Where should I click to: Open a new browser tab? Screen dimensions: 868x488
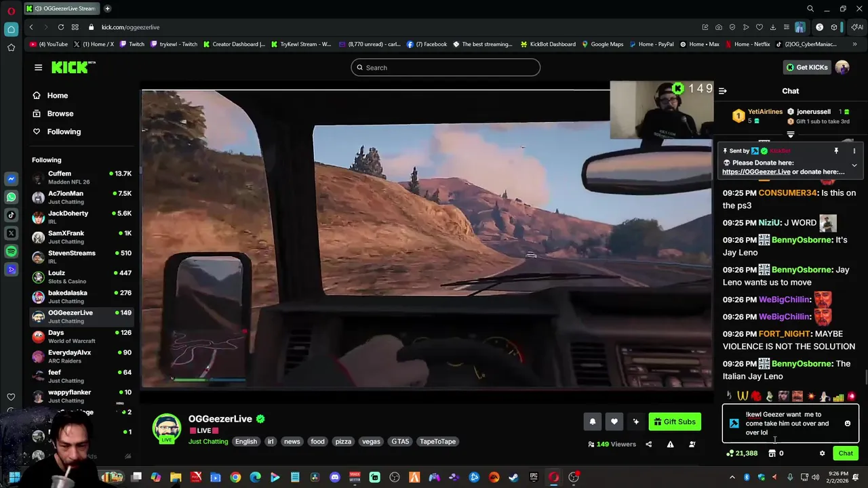pos(107,9)
